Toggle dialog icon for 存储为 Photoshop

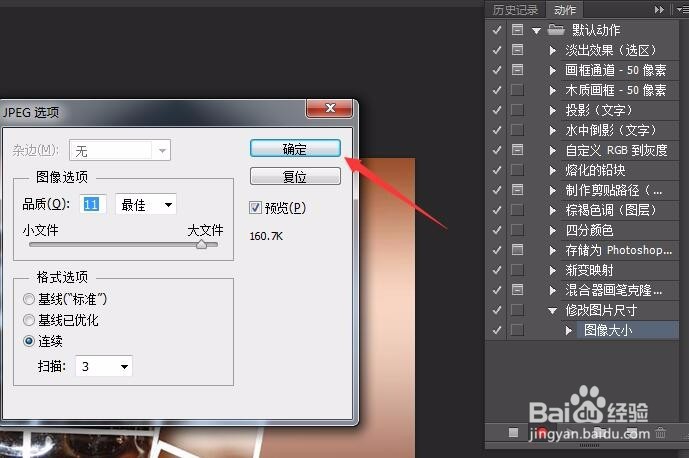(x=518, y=250)
